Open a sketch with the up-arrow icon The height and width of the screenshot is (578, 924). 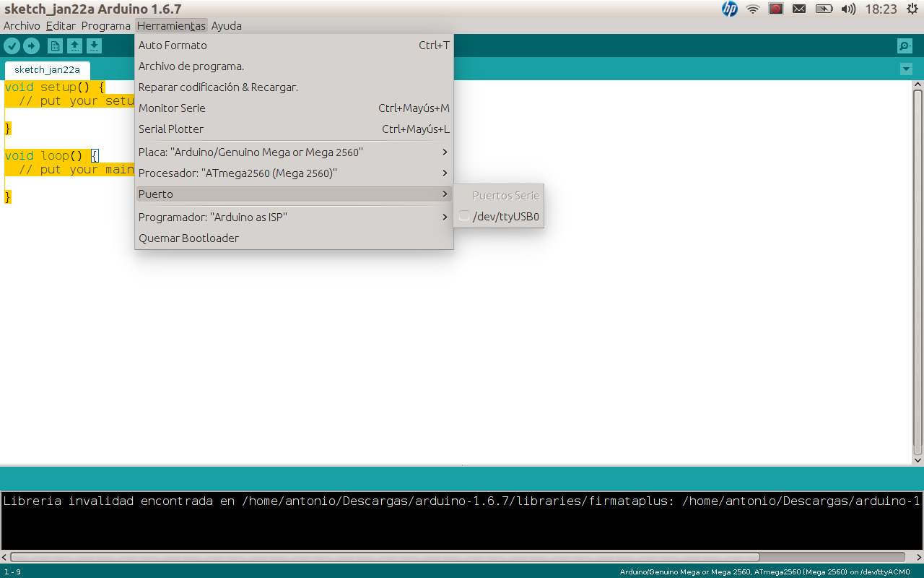tap(74, 46)
